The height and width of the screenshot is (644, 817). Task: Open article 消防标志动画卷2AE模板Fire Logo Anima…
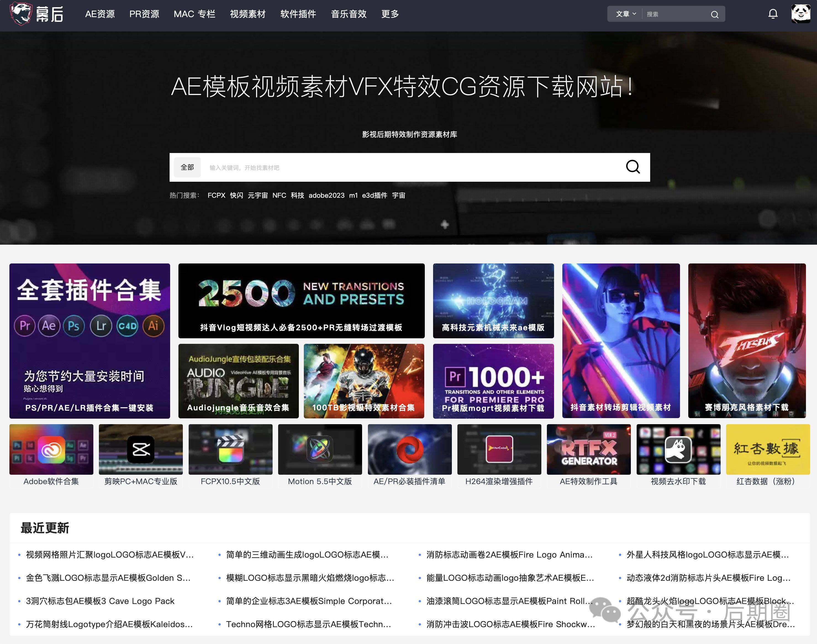click(x=510, y=555)
